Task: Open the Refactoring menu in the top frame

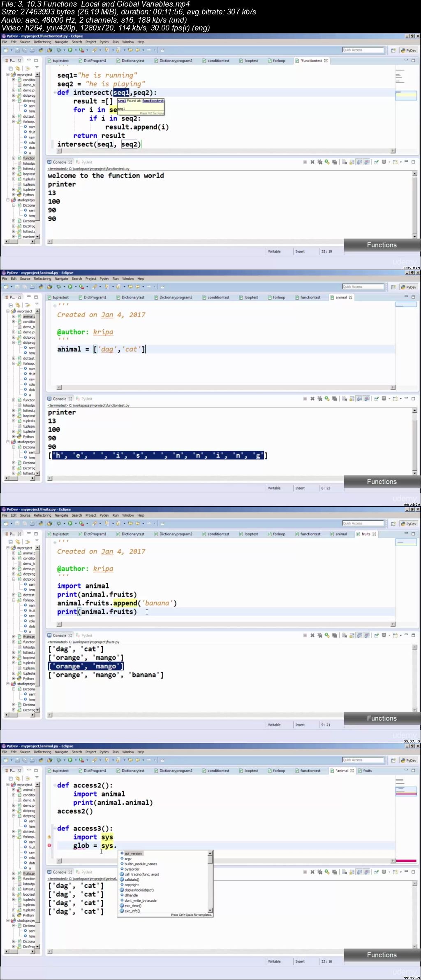Action: (42, 42)
